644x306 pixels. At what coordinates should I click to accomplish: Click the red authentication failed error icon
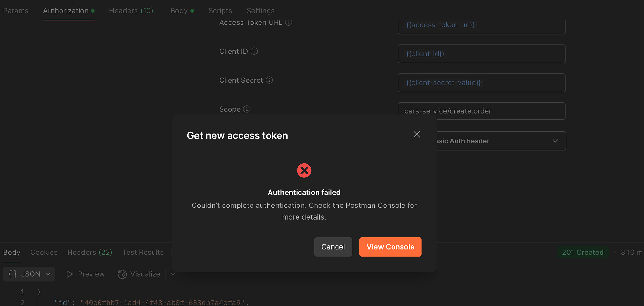[304, 170]
